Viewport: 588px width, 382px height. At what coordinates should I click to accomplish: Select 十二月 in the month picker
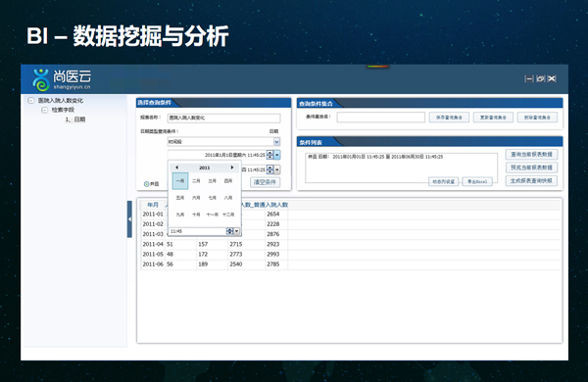pyautogui.click(x=228, y=215)
